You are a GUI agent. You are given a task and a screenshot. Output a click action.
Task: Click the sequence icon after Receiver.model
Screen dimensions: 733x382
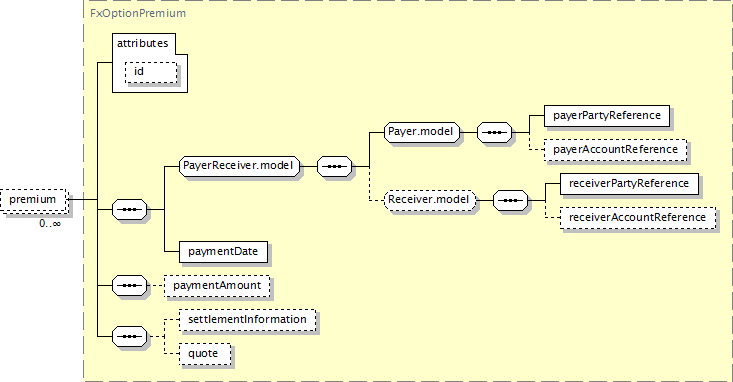click(510, 201)
